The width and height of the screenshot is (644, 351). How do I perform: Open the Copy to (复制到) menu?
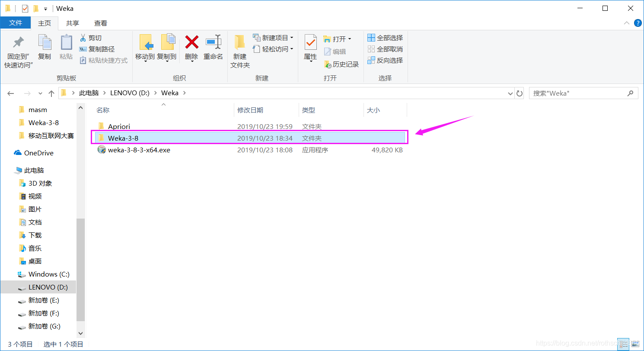point(166,48)
